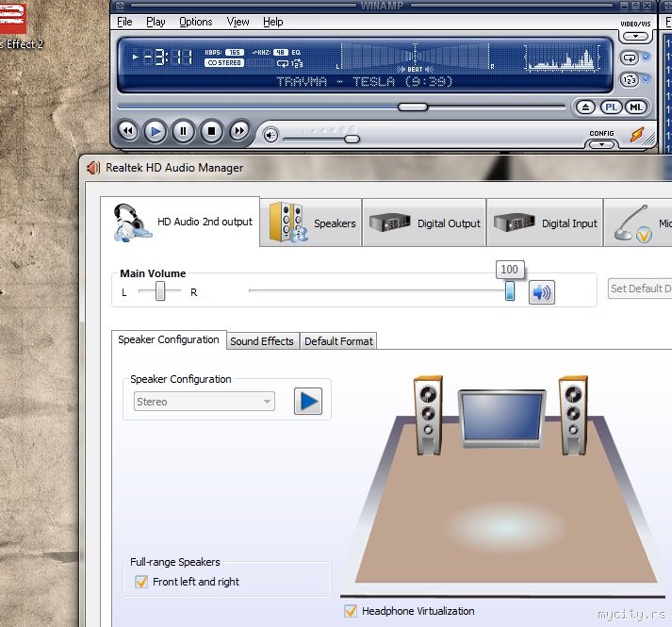Click Winamp previous track button

128,131
